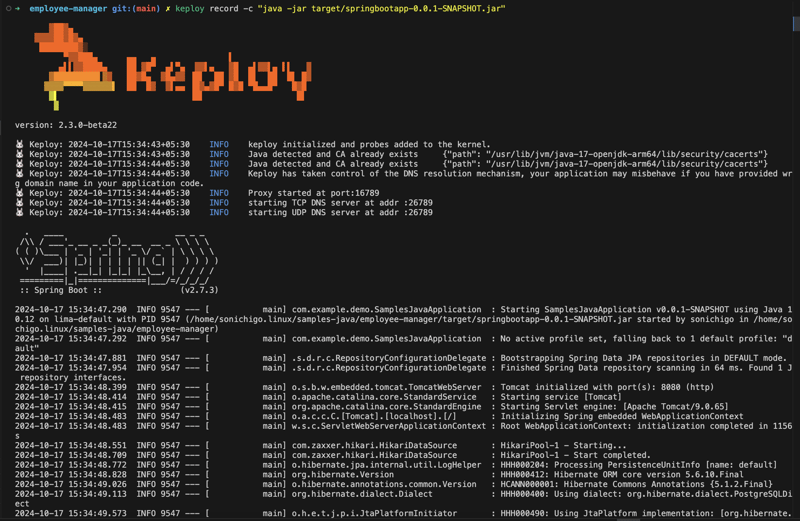Click the scrollbar thumb at top right
The width and height of the screenshot is (800, 521).
tap(796, 24)
